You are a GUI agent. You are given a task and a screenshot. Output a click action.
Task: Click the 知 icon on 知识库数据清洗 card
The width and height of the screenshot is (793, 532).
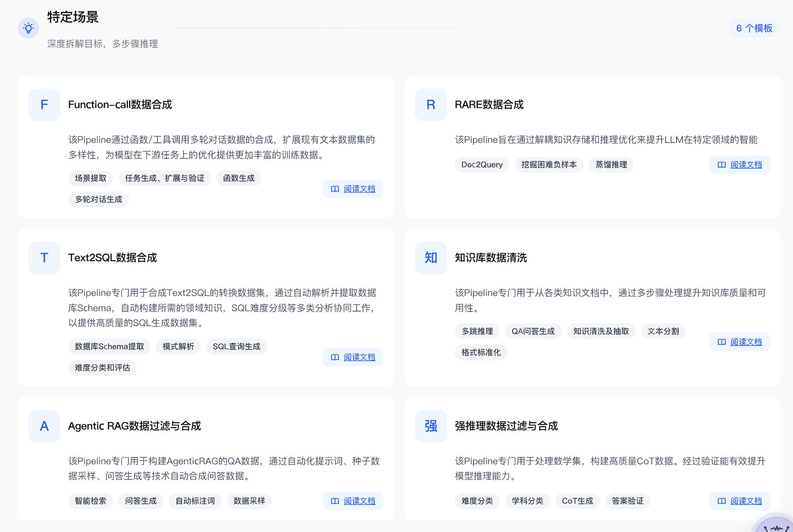tap(430, 258)
